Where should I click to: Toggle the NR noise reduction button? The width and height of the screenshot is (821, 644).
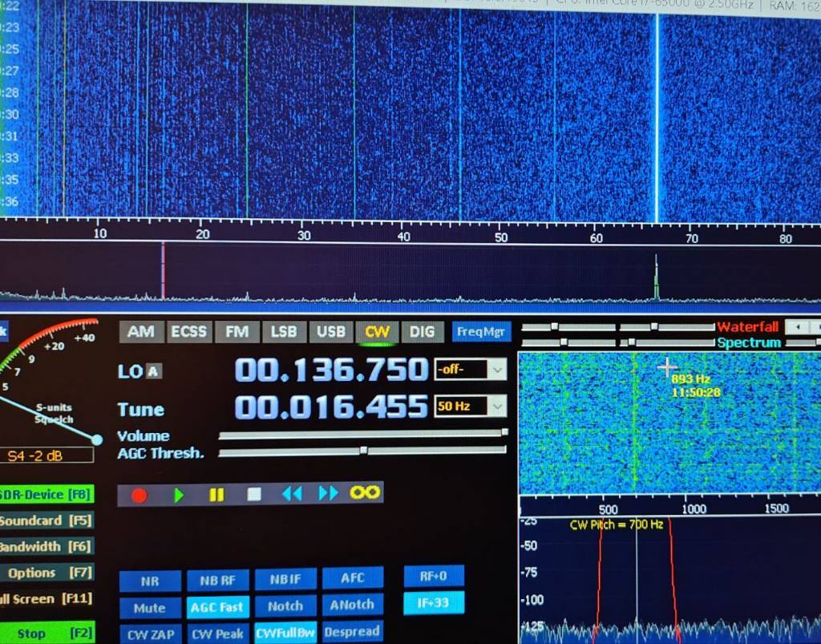pos(150,579)
